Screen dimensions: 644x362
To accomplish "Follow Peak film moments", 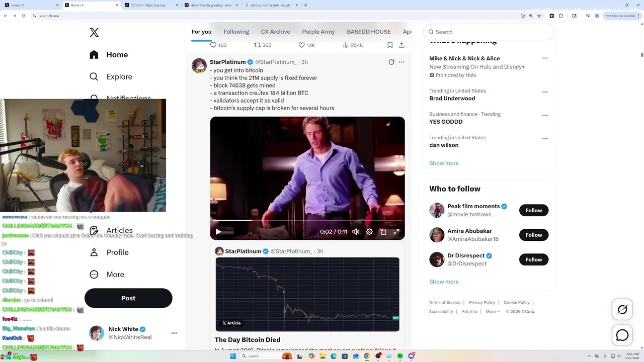I will 534,210.
